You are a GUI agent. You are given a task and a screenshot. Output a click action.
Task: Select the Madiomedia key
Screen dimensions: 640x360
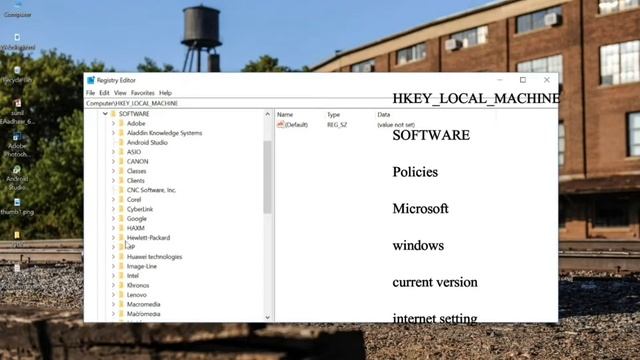[144, 314]
